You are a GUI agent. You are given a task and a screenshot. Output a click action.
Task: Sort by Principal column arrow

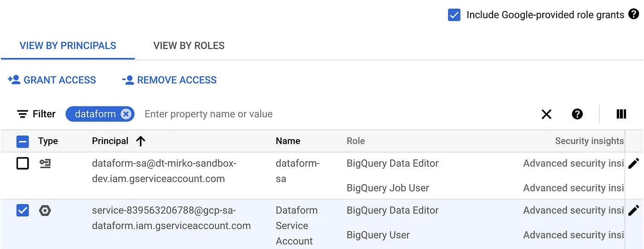pos(141,141)
